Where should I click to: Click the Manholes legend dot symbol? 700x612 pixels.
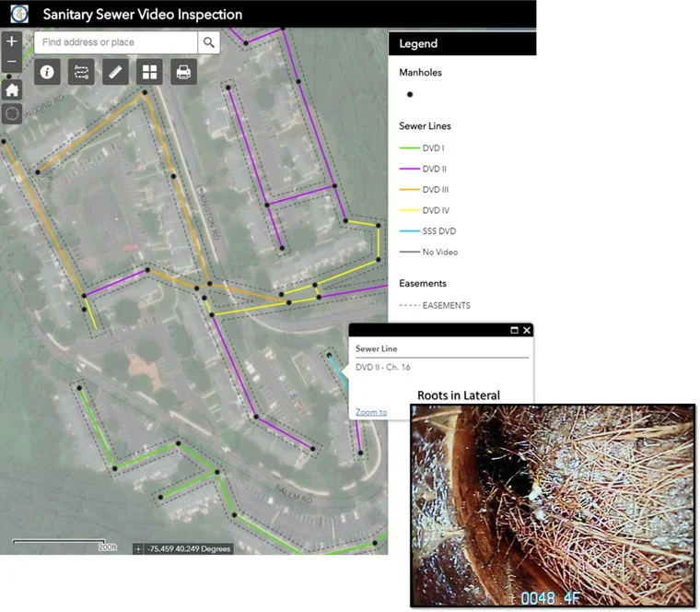tap(410, 94)
